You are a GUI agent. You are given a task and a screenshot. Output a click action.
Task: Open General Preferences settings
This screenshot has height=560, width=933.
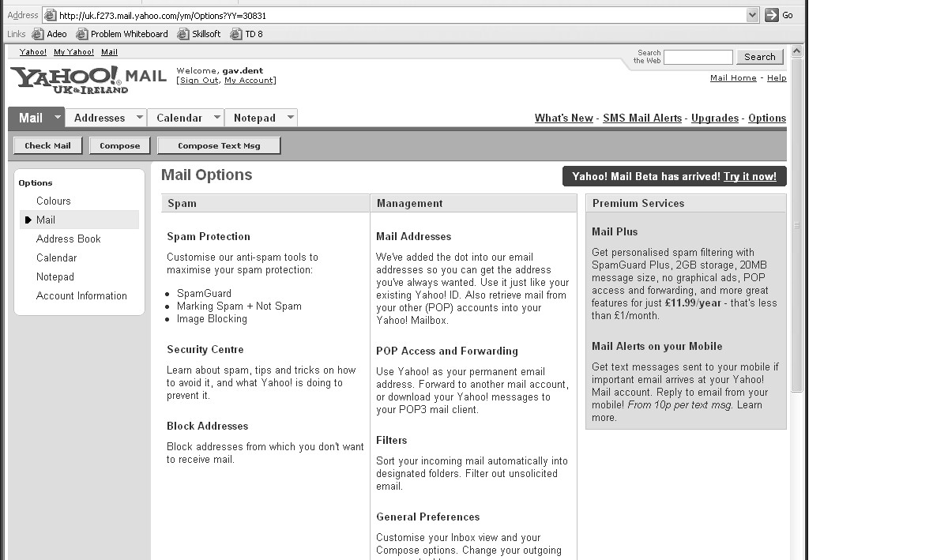(428, 517)
